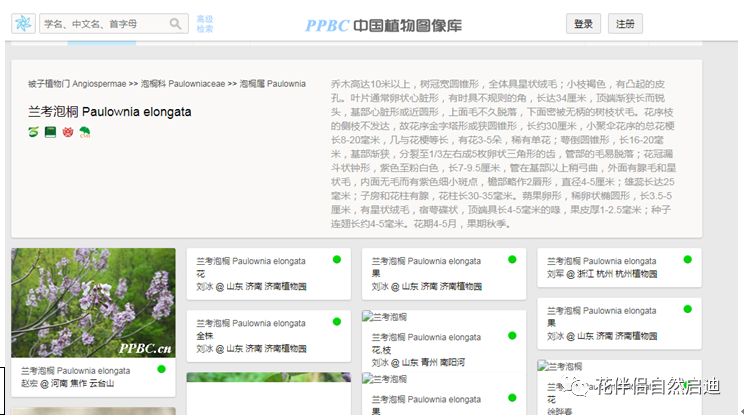Click the 花,枝 label in card

[381, 350]
